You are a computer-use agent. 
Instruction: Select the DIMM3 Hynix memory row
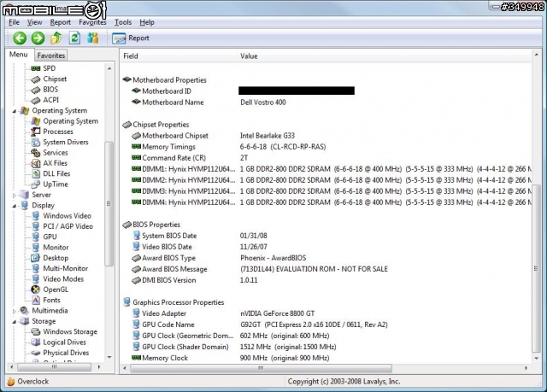325,191
